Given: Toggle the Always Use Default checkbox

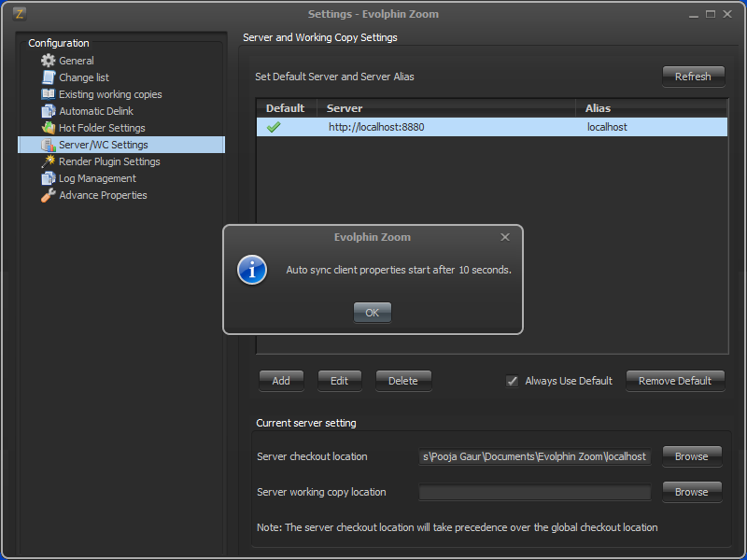Looking at the screenshot, I should point(512,381).
